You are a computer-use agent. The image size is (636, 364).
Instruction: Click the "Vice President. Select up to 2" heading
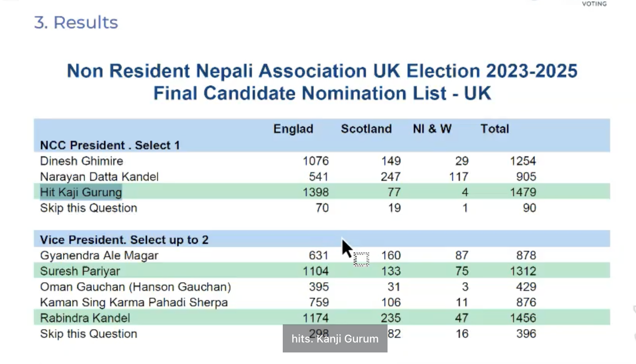click(x=124, y=240)
